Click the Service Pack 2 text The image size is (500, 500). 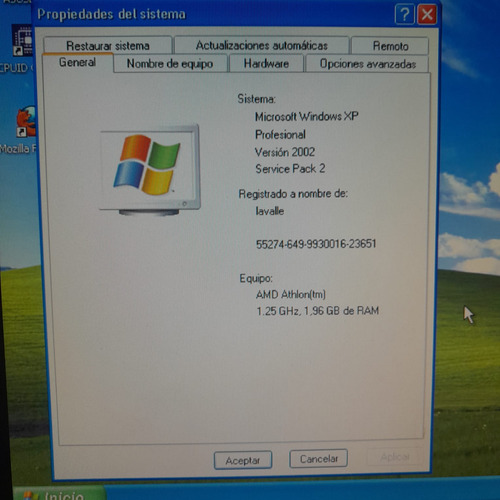click(290, 169)
